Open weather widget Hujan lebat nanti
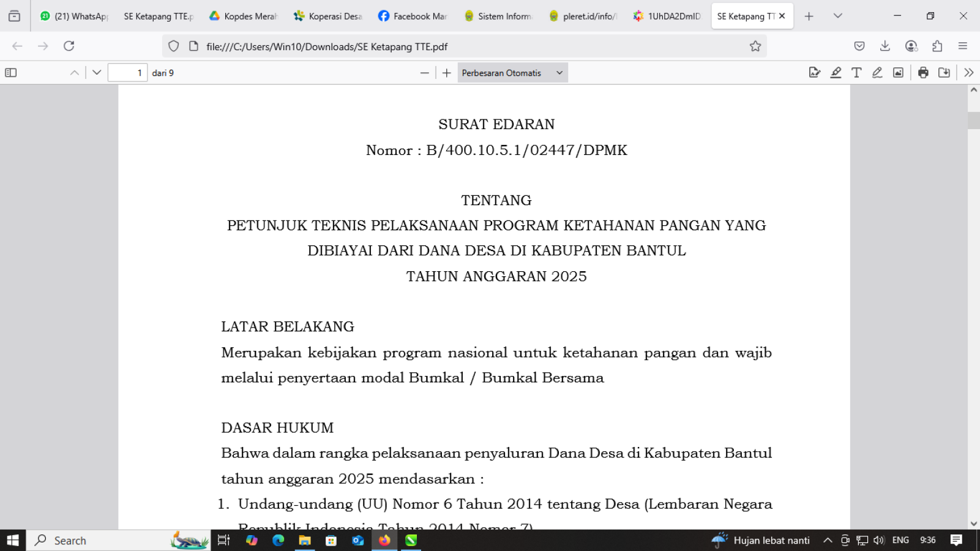The width and height of the screenshot is (980, 551). pos(761,541)
